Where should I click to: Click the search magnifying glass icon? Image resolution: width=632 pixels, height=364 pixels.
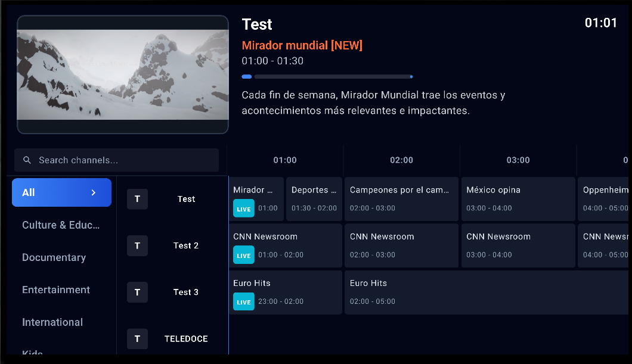[x=27, y=160]
